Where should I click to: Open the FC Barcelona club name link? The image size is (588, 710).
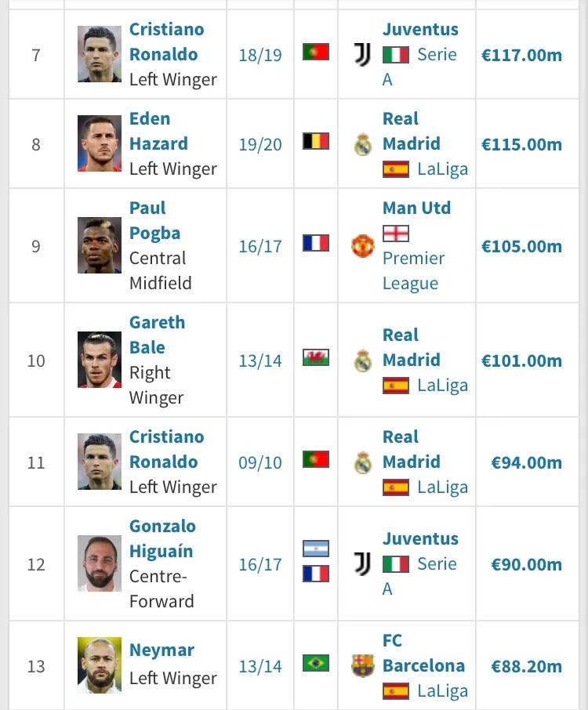(x=423, y=653)
